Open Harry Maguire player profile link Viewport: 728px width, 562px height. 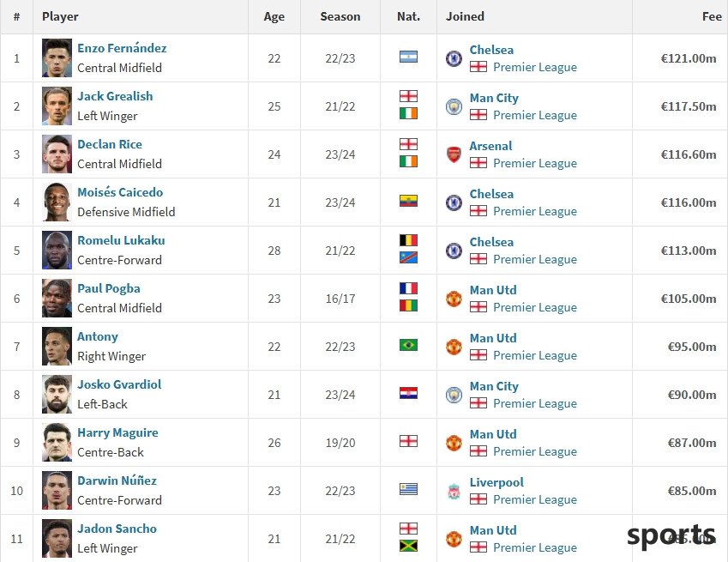[x=117, y=433]
